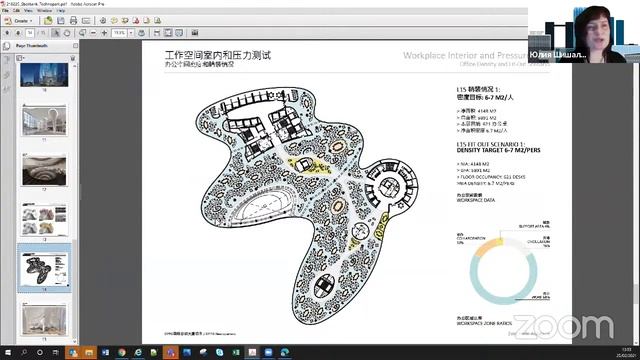Open the Edit menu
This screenshot has height=360, width=640.
click(16, 11)
